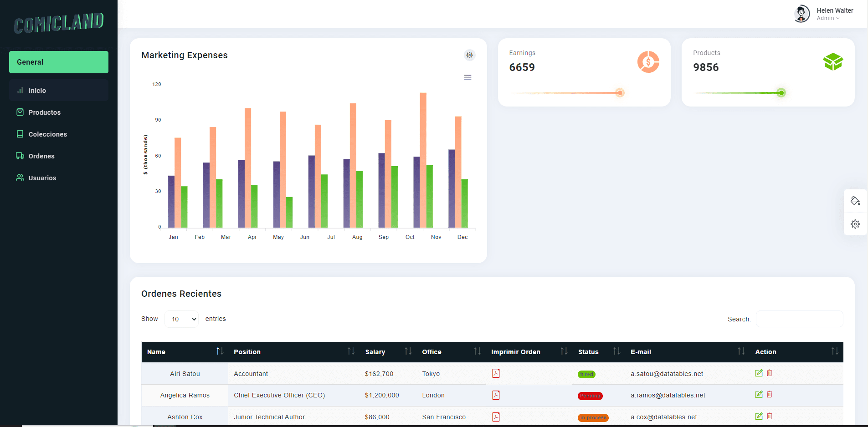
Task: Click the Comicland logo
Action: [x=59, y=23]
